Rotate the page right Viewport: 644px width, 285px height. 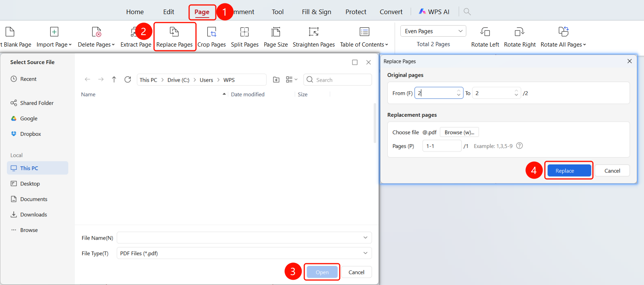click(520, 37)
